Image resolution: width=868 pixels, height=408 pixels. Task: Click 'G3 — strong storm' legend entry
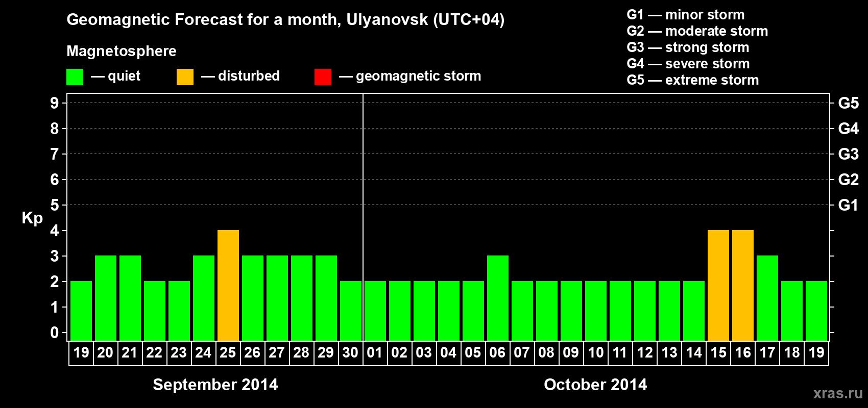pos(688,47)
